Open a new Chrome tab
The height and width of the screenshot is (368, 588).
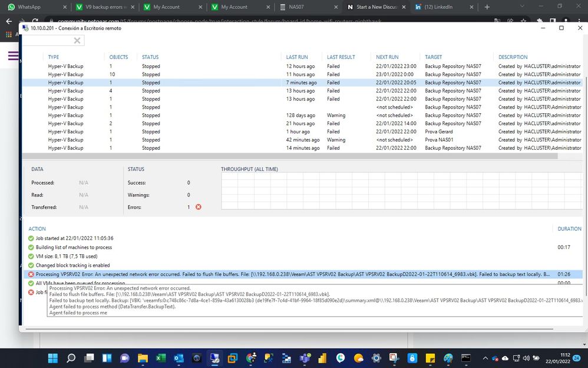pos(487,7)
